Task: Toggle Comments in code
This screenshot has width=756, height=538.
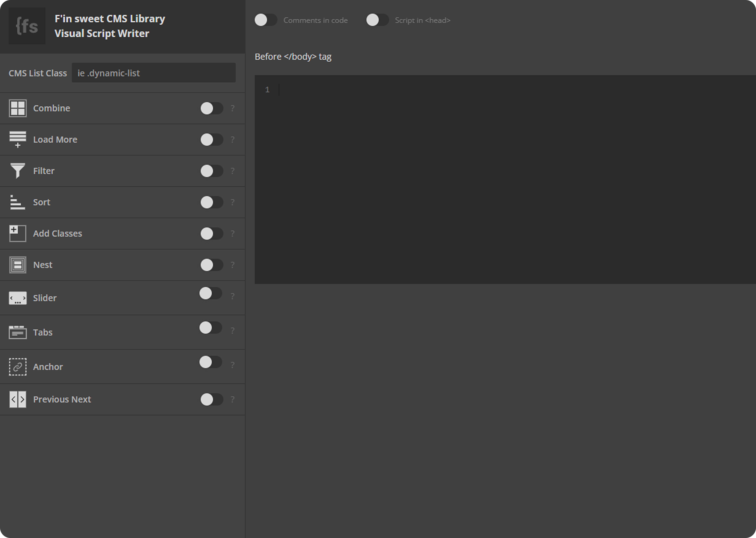Action: pyautogui.click(x=266, y=20)
